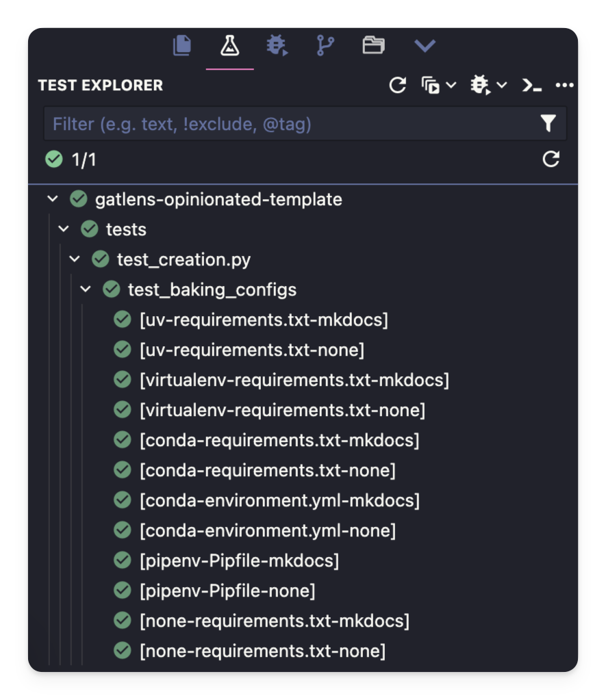Click passed icon of [pipenv-Pipfile-mkdocs]
The width and height of the screenshot is (606, 700).
pos(122,560)
